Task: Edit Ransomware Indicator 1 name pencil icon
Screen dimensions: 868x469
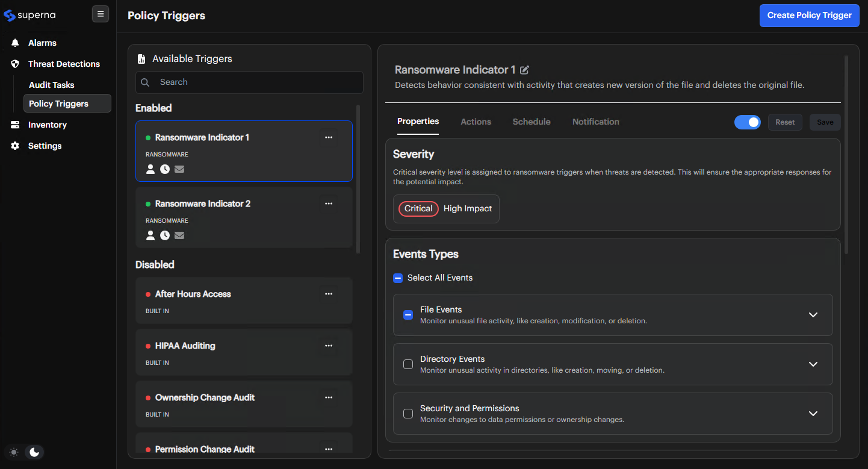Action: coord(524,70)
